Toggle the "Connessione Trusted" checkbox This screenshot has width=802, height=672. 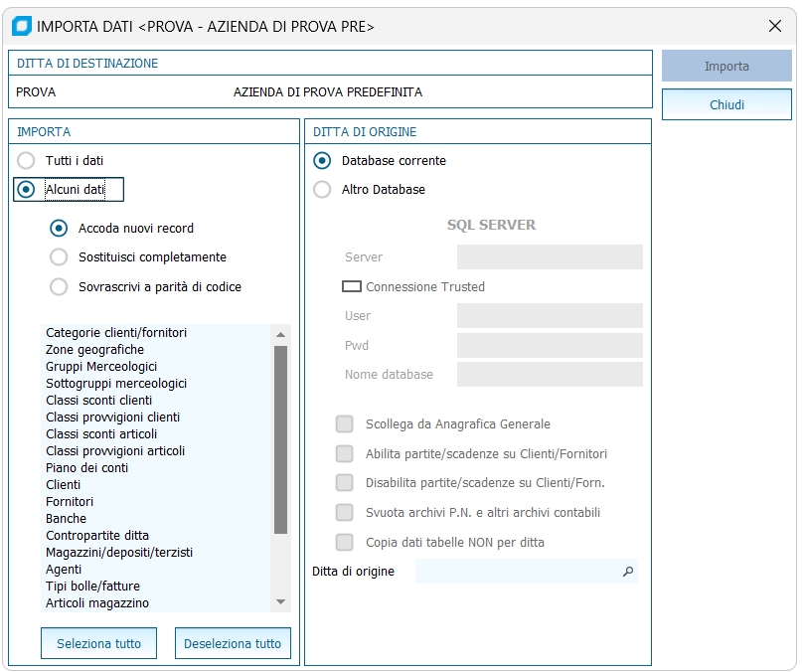352,286
